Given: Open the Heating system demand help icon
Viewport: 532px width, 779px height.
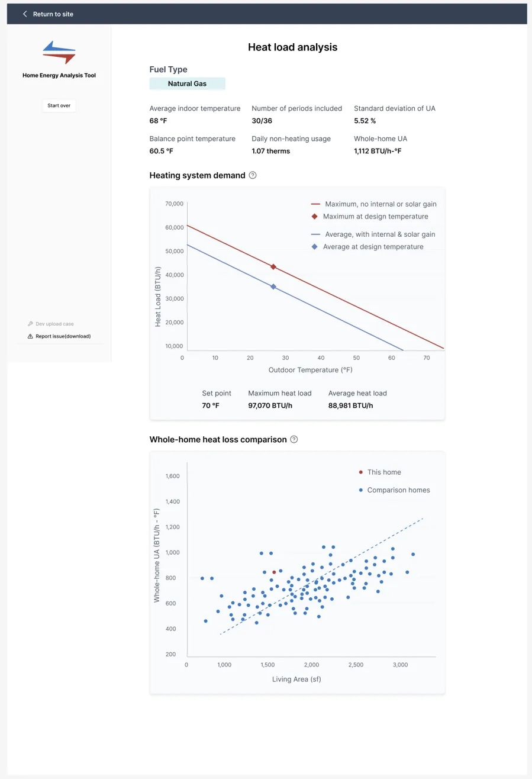Looking at the screenshot, I should (252, 175).
